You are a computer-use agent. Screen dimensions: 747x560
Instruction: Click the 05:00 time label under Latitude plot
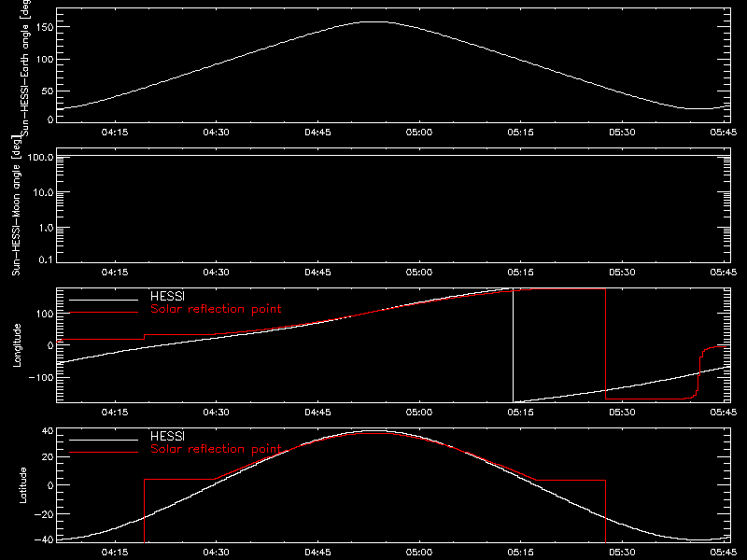(x=419, y=553)
